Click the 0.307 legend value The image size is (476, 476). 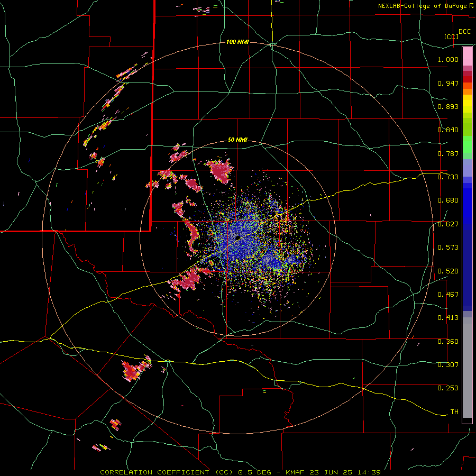coord(448,365)
